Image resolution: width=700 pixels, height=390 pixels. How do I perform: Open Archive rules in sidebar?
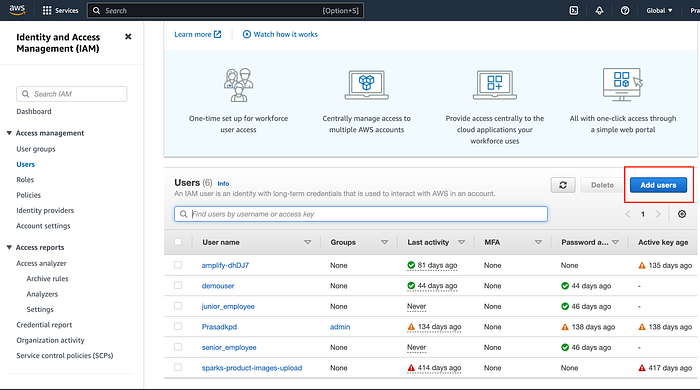point(47,278)
